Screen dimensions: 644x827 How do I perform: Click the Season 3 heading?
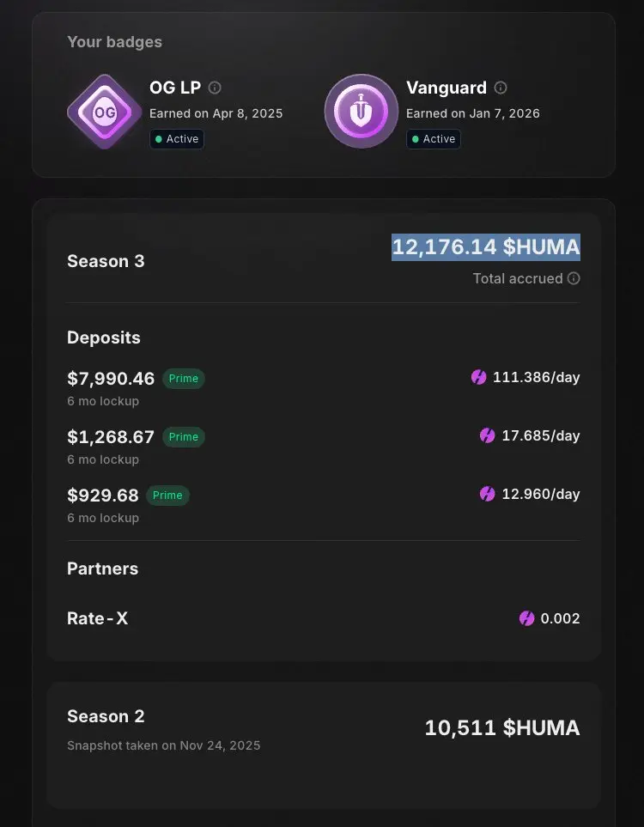[x=106, y=261]
